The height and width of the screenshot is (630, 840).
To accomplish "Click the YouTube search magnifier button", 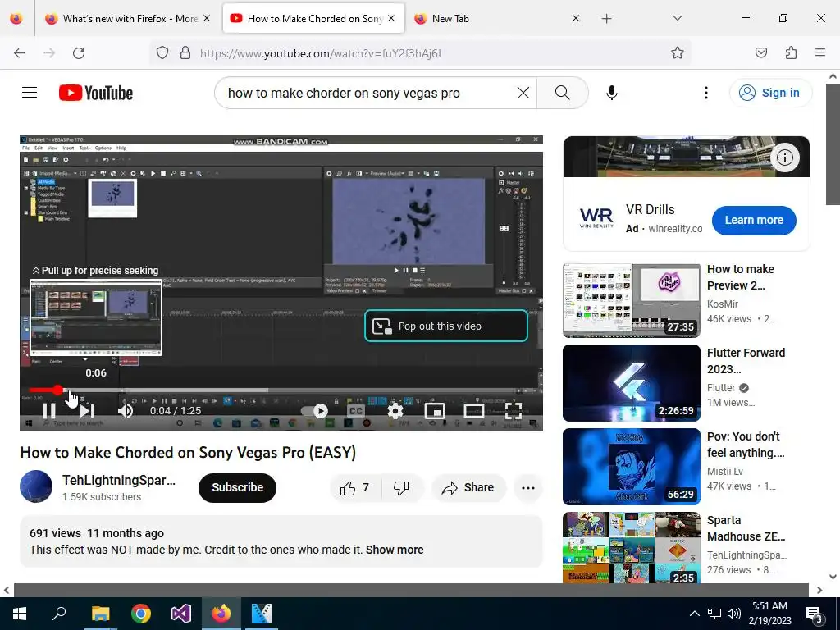I will [x=563, y=93].
